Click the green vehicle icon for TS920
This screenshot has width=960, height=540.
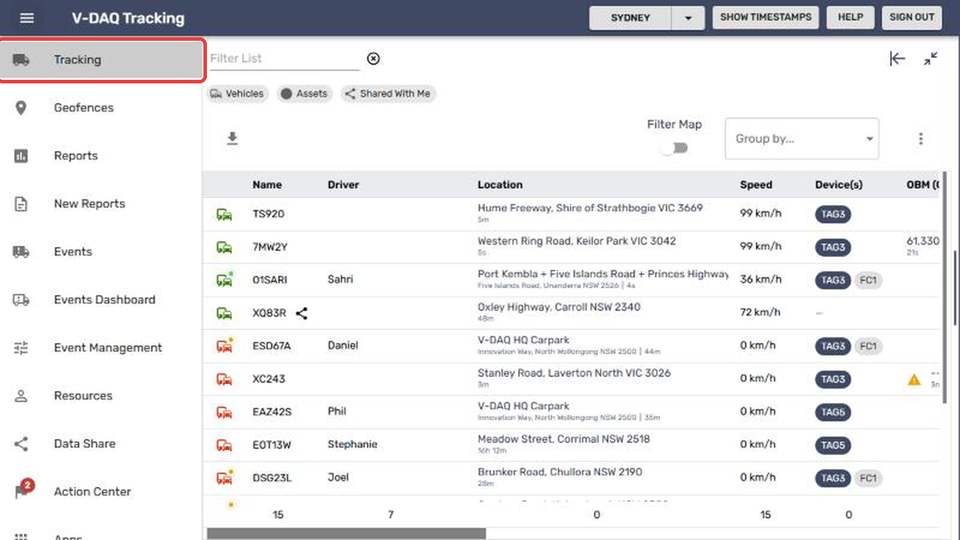tap(224, 214)
